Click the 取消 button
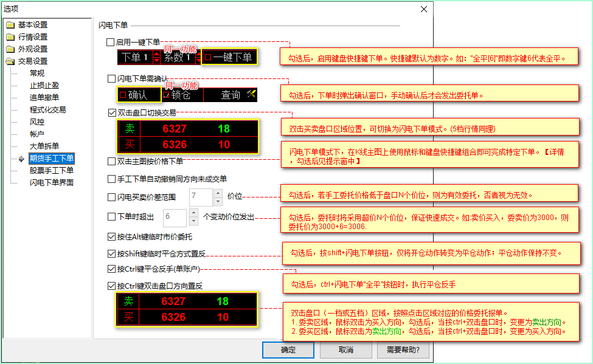This screenshot has width=593, height=364. [x=345, y=350]
